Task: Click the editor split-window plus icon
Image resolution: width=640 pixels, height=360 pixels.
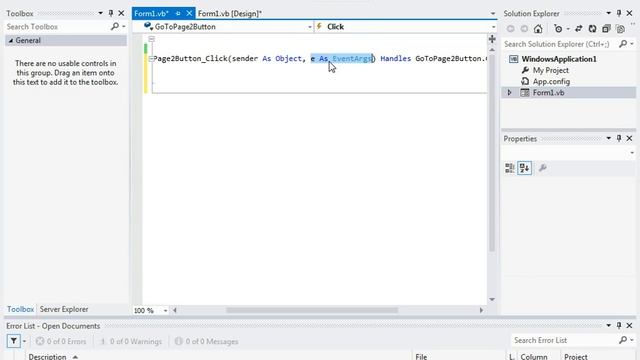Action: pos(492,39)
